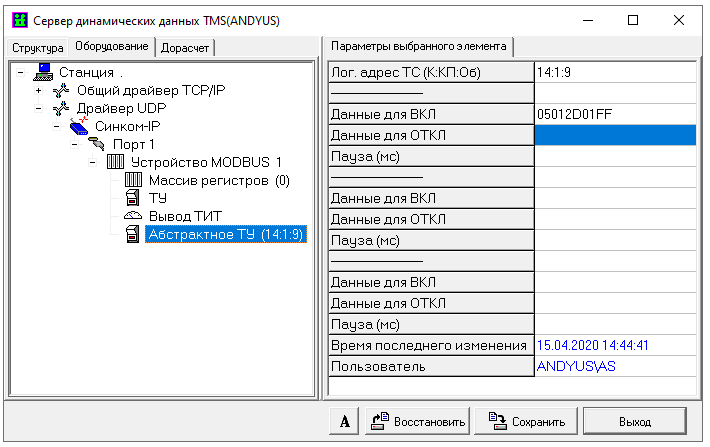The width and height of the screenshot is (710, 447).
Task: Collapse the Драйвер UDP node
Action: pos(38,108)
